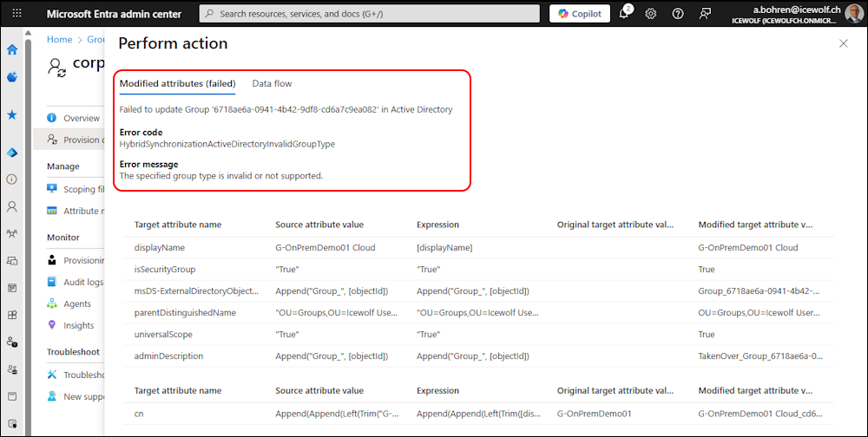The image size is (868, 437).
Task: Select Modified attributes (failed) tab
Action: [177, 84]
